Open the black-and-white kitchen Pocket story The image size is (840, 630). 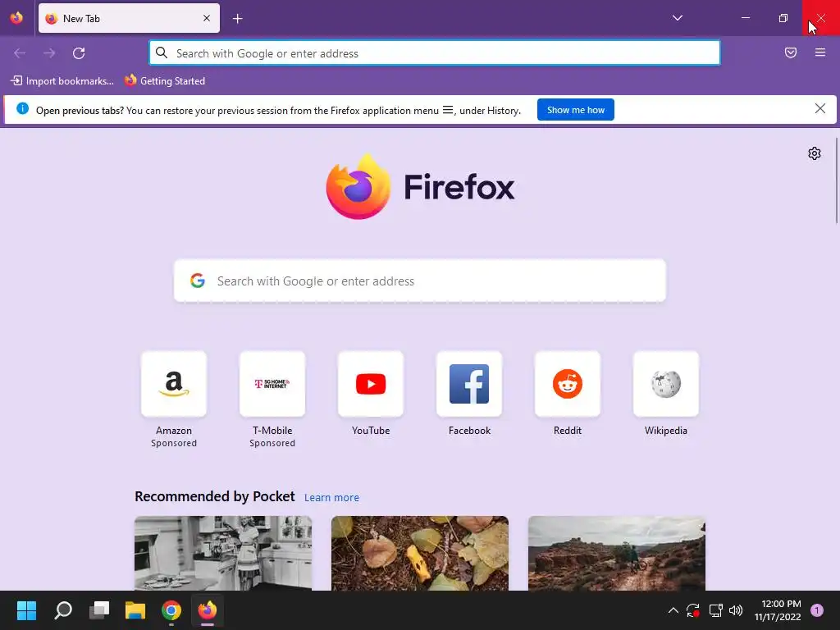point(223,554)
